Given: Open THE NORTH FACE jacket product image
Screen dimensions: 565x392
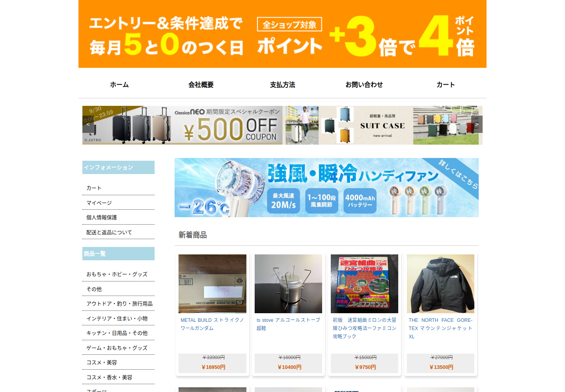Looking at the screenshot, I should (441, 284).
